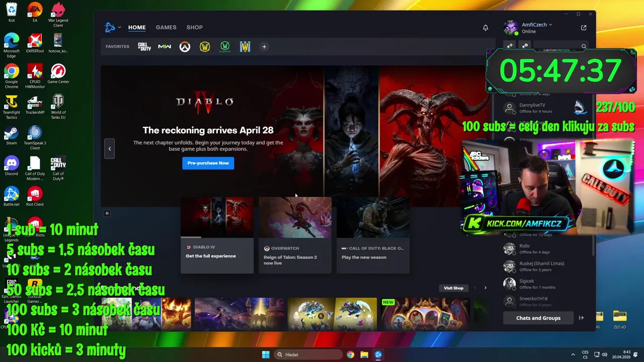Open Modern Warfare II favorite icon
This screenshot has width=644, height=362.
coord(165,47)
